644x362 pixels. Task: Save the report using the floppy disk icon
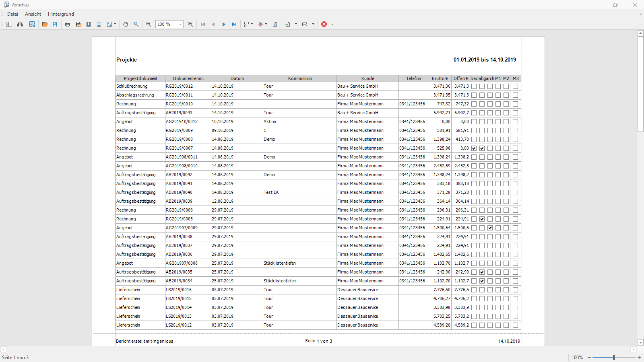click(55, 24)
